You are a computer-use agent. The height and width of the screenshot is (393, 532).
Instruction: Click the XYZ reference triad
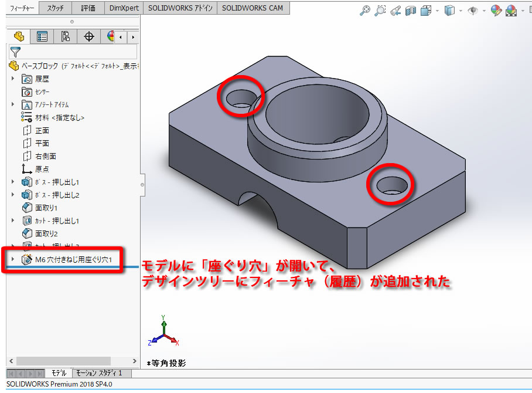click(163, 331)
